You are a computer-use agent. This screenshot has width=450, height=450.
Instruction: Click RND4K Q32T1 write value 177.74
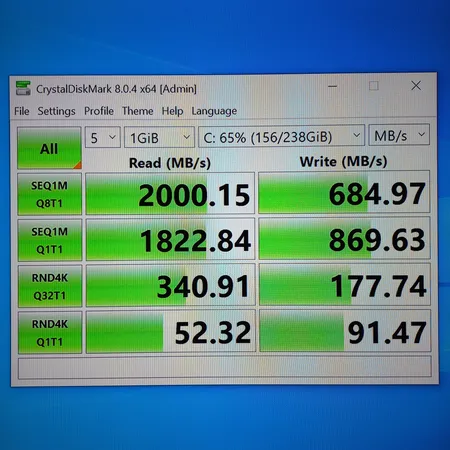point(345,285)
